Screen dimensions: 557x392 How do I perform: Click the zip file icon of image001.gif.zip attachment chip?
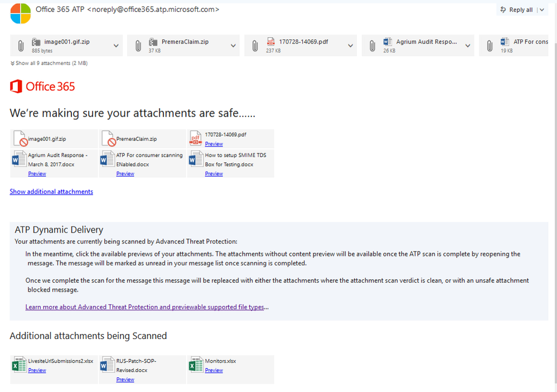click(36, 42)
